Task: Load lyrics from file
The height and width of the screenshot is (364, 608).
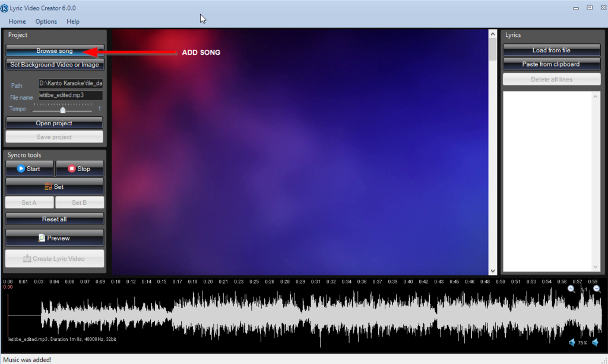Action: click(552, 50)
